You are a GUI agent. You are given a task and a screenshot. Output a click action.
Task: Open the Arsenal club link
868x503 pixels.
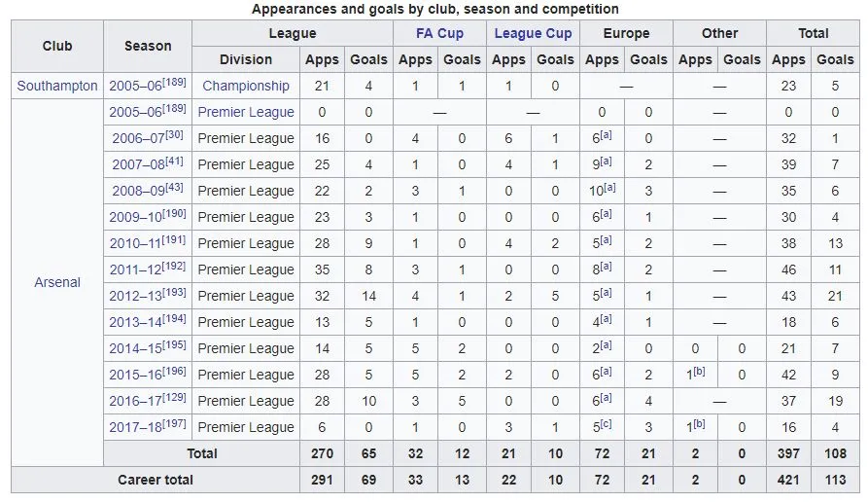pos(57,282)
